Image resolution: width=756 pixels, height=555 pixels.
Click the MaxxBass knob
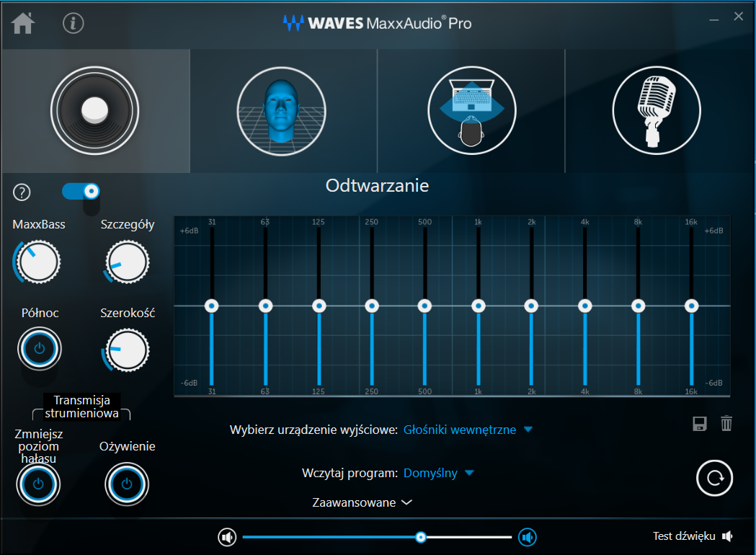(38, 262)
